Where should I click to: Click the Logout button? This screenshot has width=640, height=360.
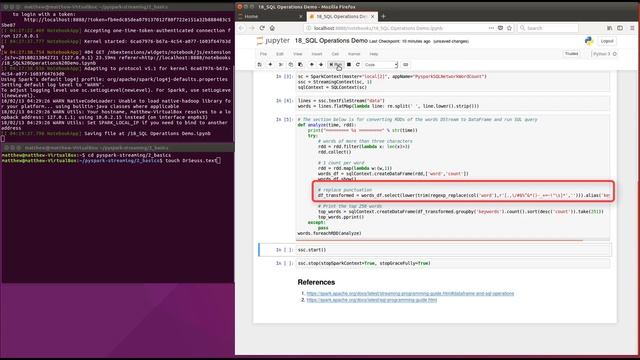(x=607, y=41)
